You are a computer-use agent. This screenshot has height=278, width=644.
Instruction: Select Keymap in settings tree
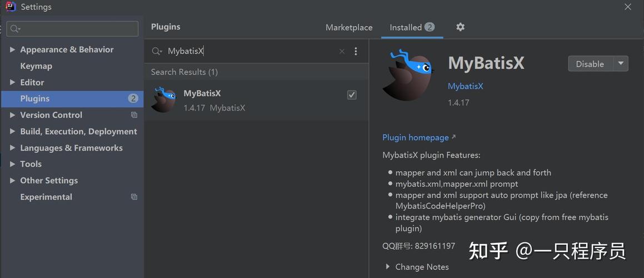(36, 66)
